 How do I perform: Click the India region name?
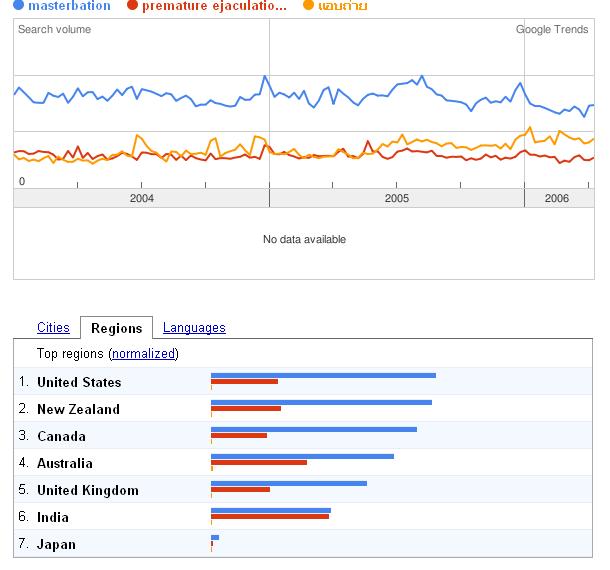click(x=53, y=517)
